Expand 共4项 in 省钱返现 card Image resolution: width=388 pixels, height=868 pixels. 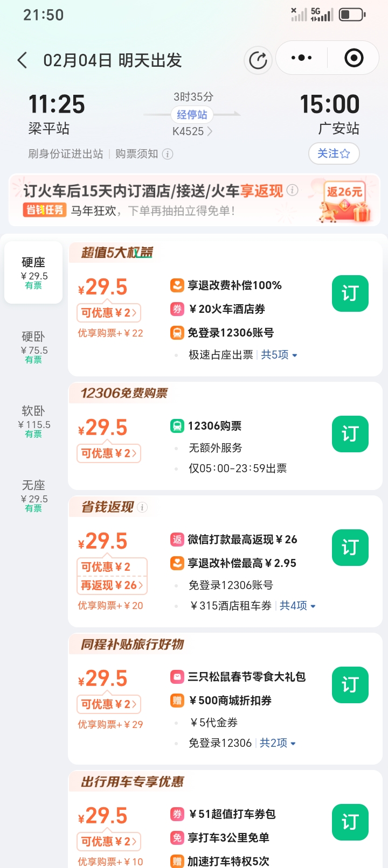pos(297,606)
